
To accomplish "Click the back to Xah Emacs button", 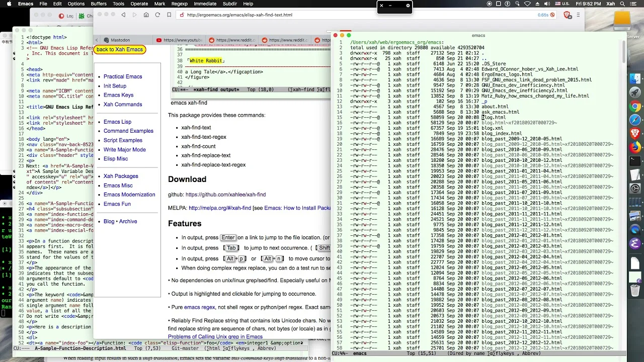I will tap(120, 49).
